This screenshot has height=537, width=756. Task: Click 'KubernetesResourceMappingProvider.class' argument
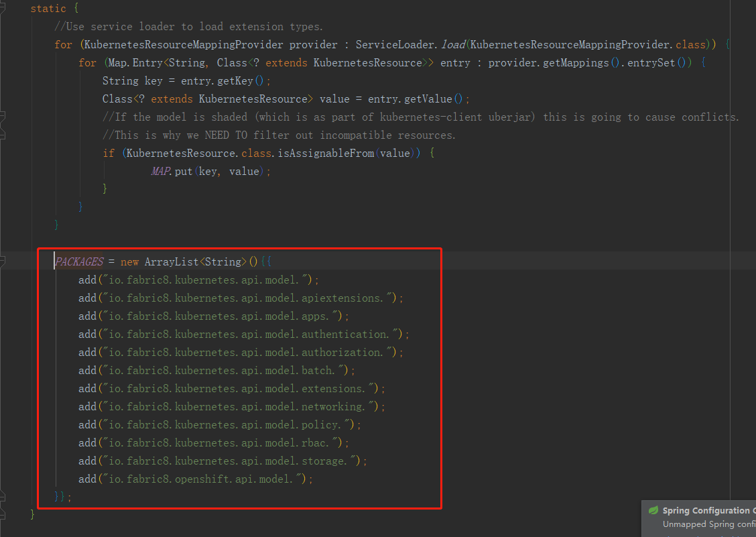pyautogui.click(x=588, y=44)
